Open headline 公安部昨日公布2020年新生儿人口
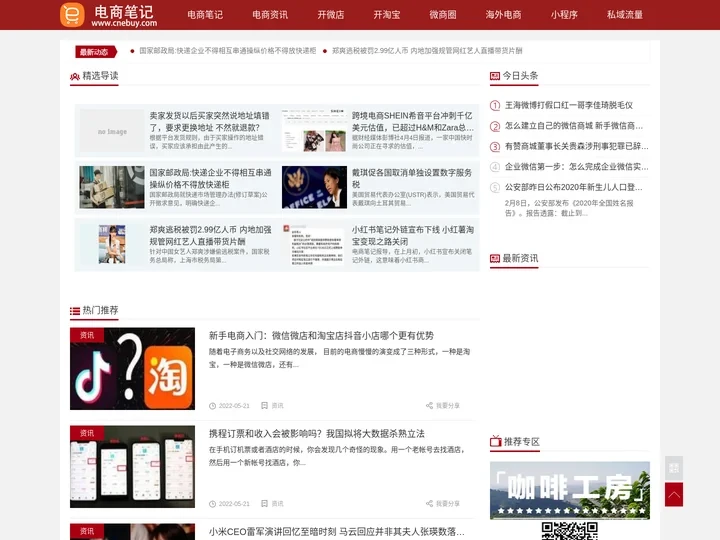 [574, 187]
